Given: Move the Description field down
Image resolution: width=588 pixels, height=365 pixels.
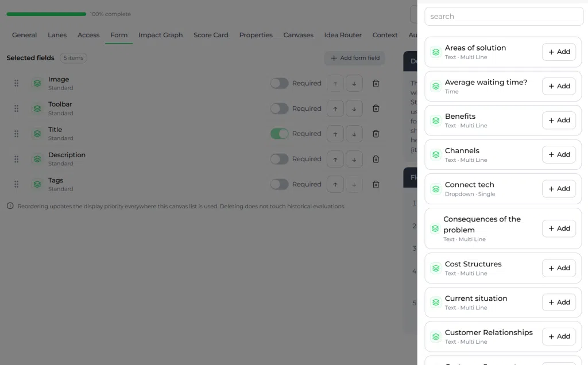Looking at the screenshot, I should [x=354, y=160].
